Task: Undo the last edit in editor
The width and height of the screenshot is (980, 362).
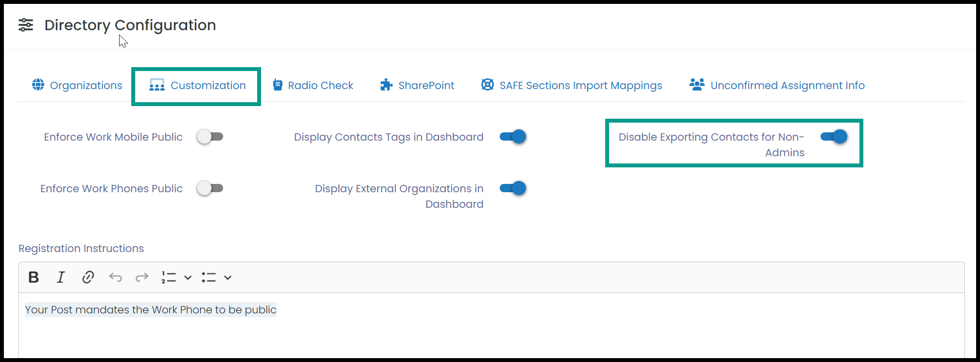Action: click(x=115, y=277)
